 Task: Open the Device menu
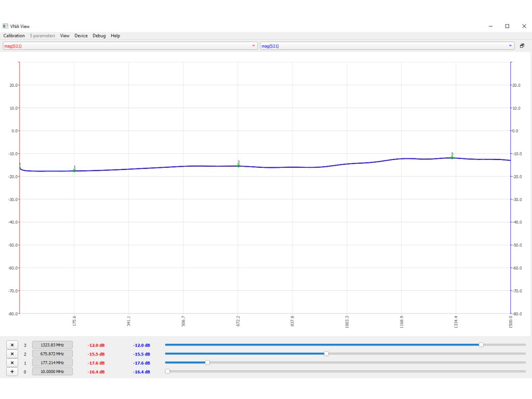[x=81, y=36]
